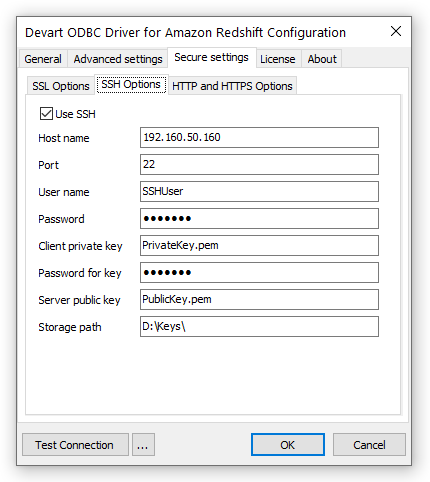Screen dimensions: 430x482
Task: Go to the About tab
Action: [322, 59]
